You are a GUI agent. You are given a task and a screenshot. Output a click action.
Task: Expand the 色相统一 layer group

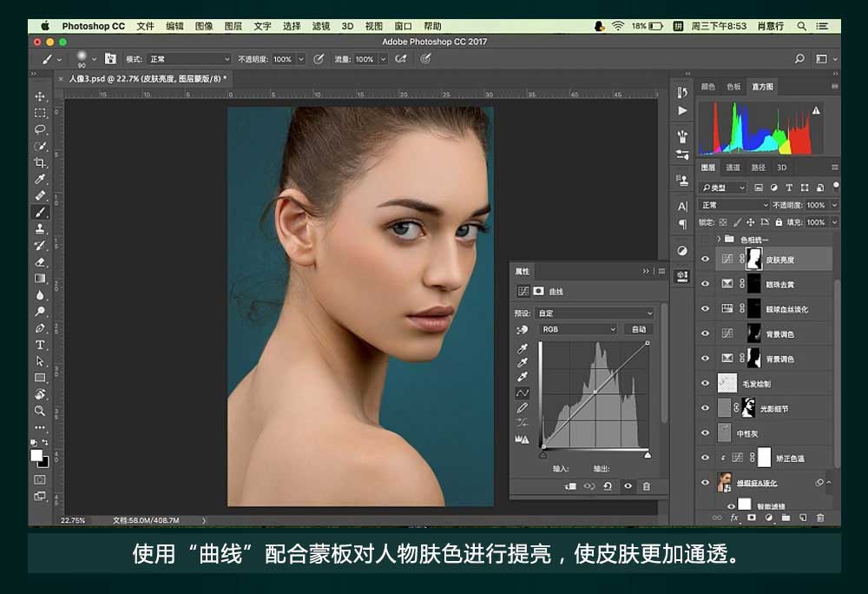pos(719,239)
